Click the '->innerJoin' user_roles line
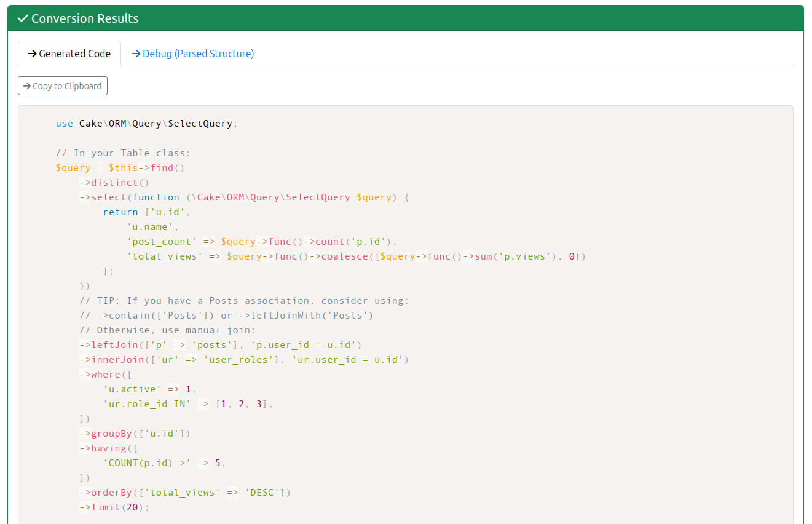The height and width of the screenshot is (524, 812). click(244, 360)
